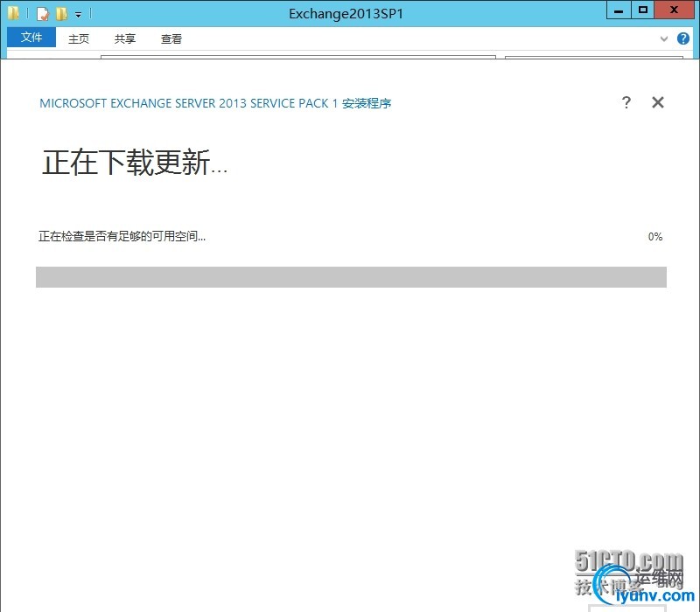Click the New Folder quick access icon
This screenshot has height=612, width=700.
(61, 14)
